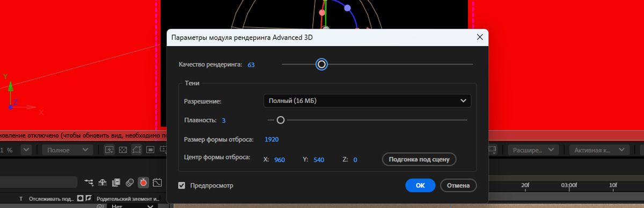This screenshot has width=644, height=208.
Task: Click the 20f timeline ruler marker
Action: click(x=525, y=185)
